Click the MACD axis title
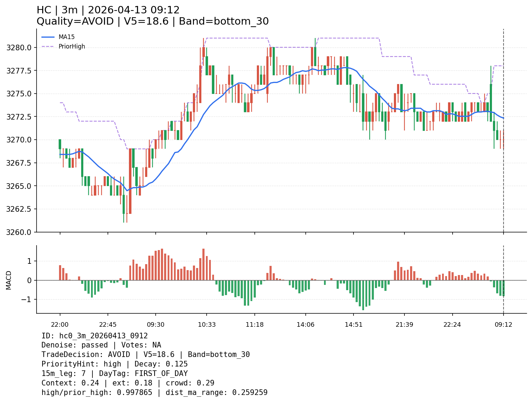 [x=9, y=280]
